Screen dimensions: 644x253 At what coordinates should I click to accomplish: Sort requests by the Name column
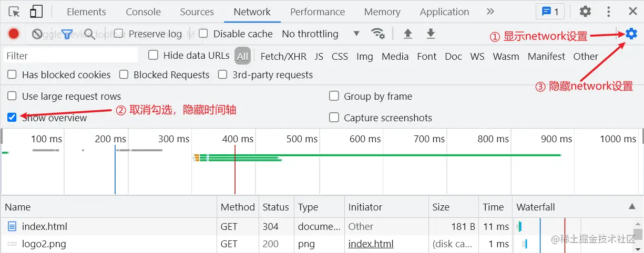tap(109, 207)
